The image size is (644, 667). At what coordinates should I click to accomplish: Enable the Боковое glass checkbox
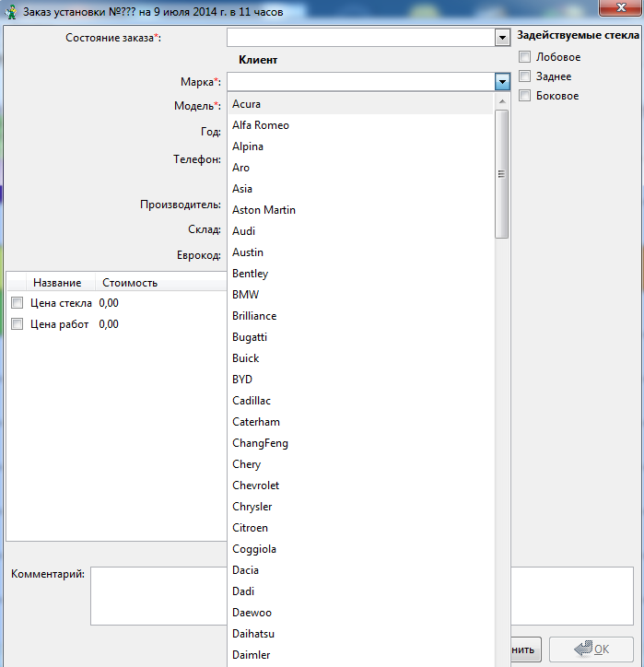pyautogui.click(x=525, y=95)
